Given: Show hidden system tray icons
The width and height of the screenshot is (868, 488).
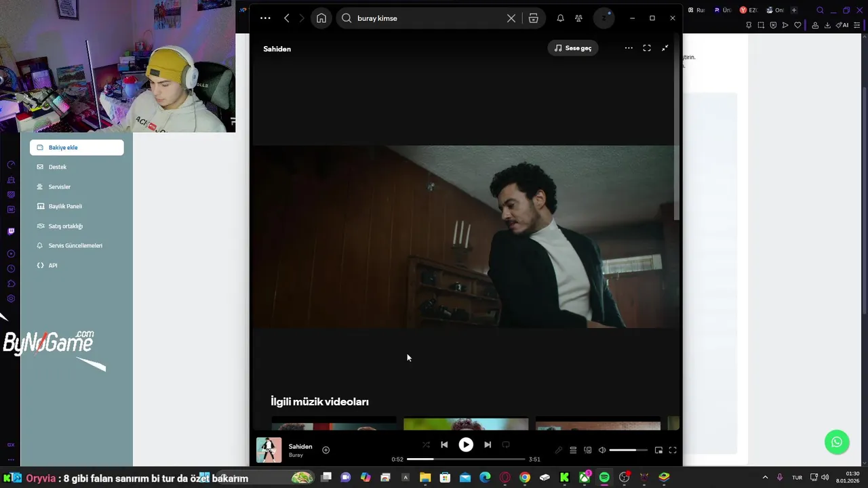Looking at the screenshot, I should point(766,478).
